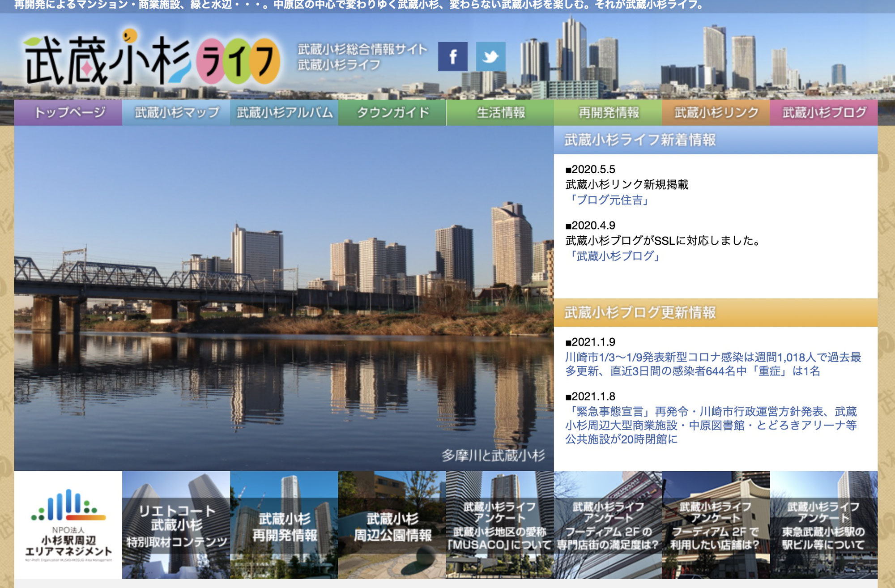Open アンケート MUSACO について tile
The height and width of the screenshot is (588, 895).
click(500, 525)
